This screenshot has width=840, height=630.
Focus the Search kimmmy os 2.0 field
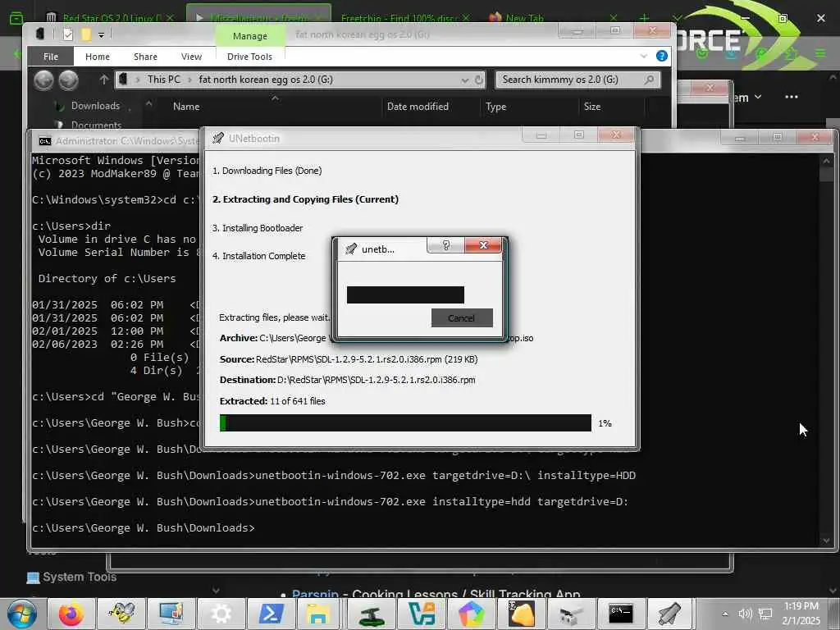click(577, 80)
